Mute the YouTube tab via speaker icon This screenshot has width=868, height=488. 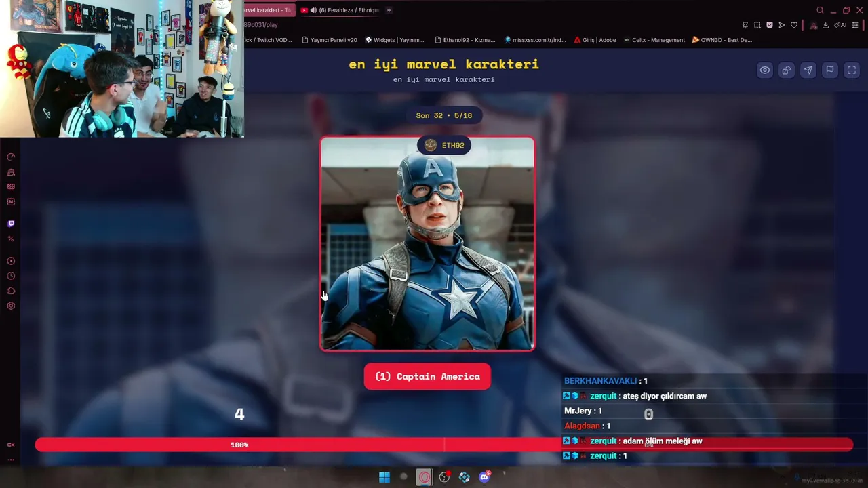point(314,10)
